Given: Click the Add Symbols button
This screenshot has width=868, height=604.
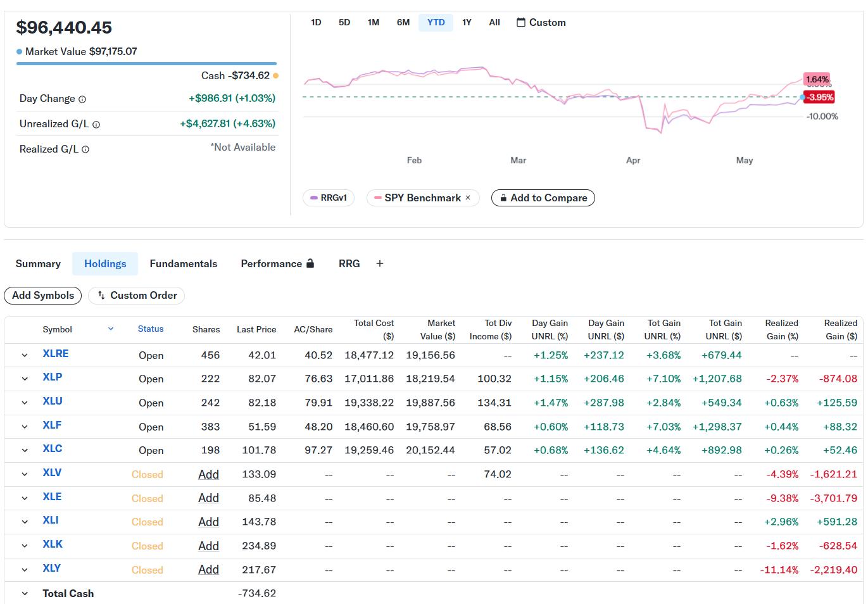Looking at the screenshot, I should click(x=43, y=295).
